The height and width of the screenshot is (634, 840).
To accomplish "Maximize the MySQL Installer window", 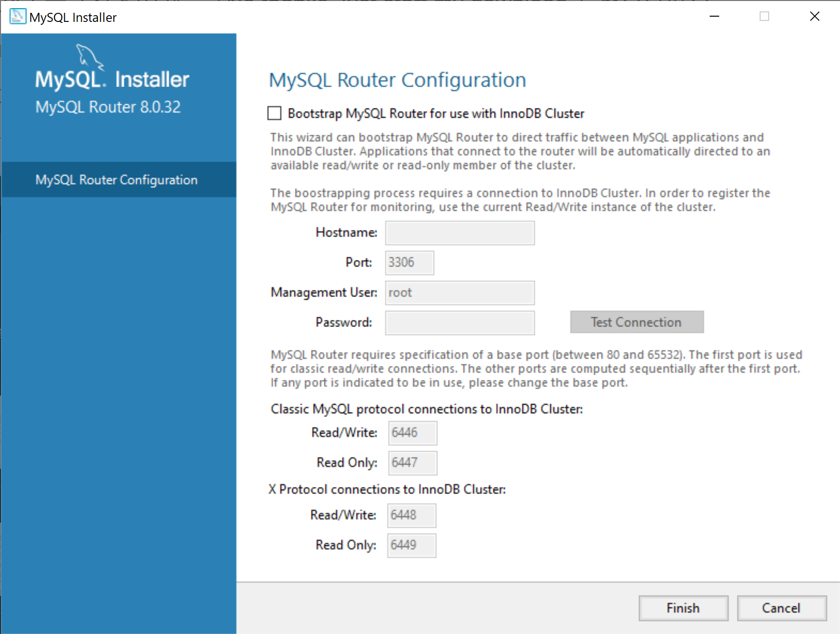I will point(765,16).
